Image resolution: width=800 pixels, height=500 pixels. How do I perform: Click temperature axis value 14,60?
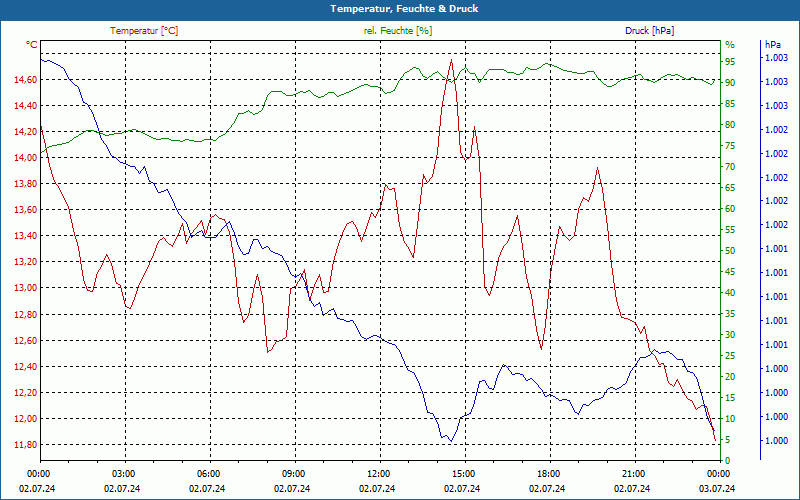pyautogui.click(x=25, y=80)
